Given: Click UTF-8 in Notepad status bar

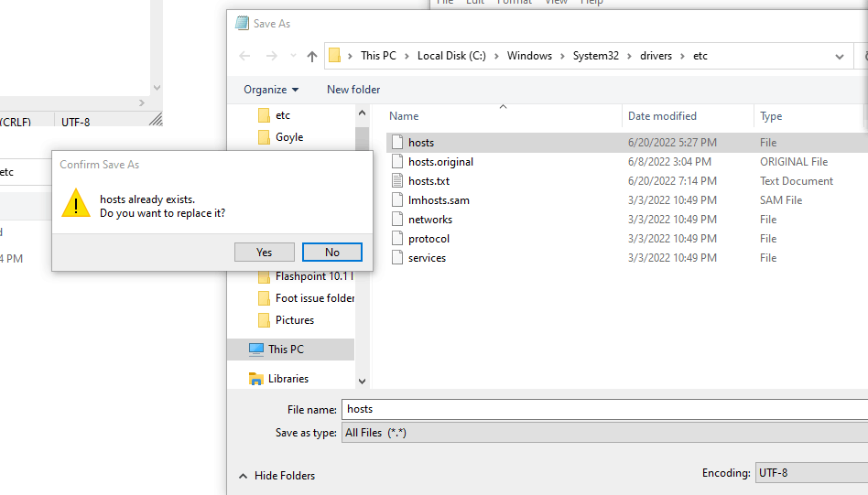Looking at the screenshot, I should tap(76, 123).
